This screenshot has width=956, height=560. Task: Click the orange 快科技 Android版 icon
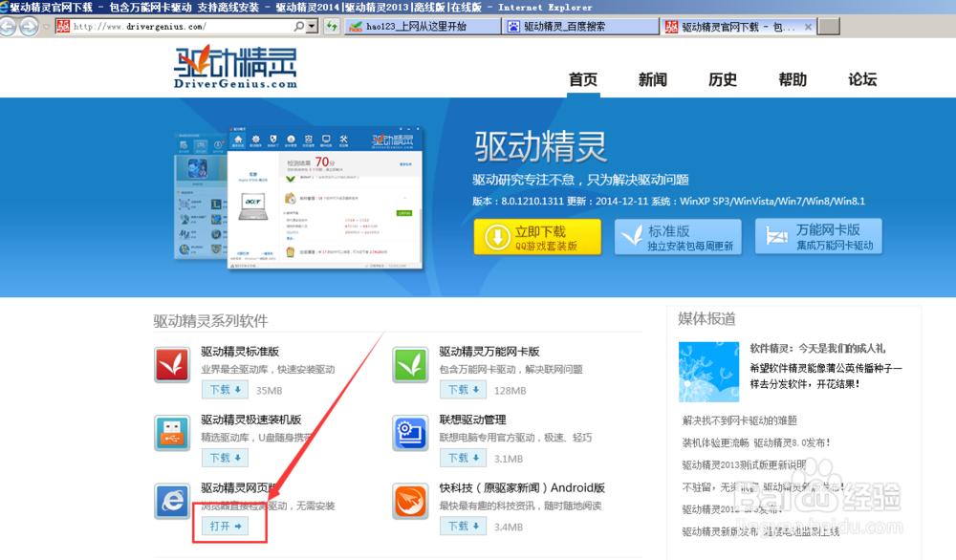(x=410, y=502)
